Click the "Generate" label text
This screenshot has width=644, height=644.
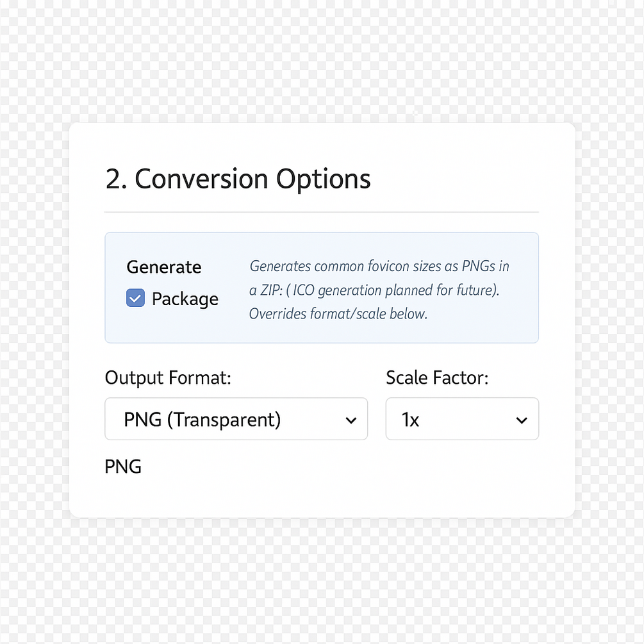tap(164, 267)
